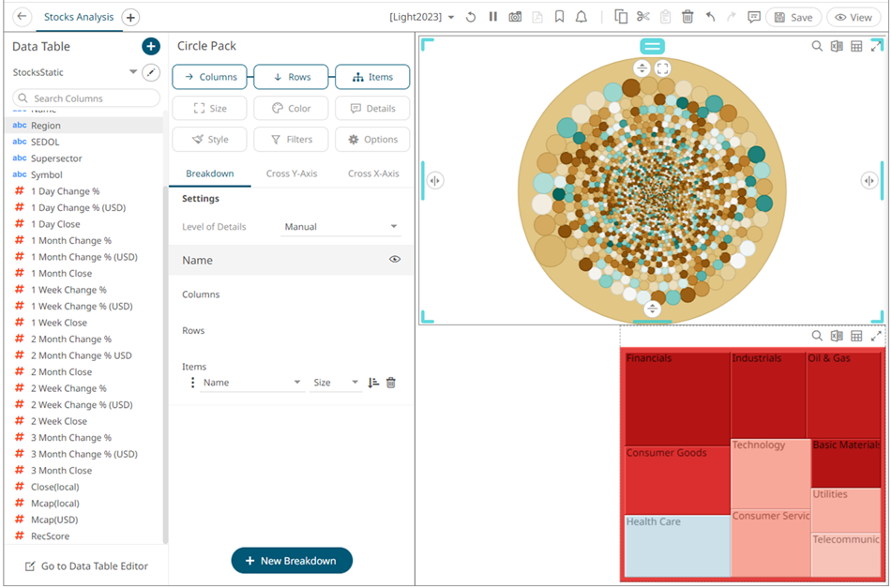This screenshot has height=588, width=891.
Task: Delete the selected part using trash icon
Action: click(687, 17)
